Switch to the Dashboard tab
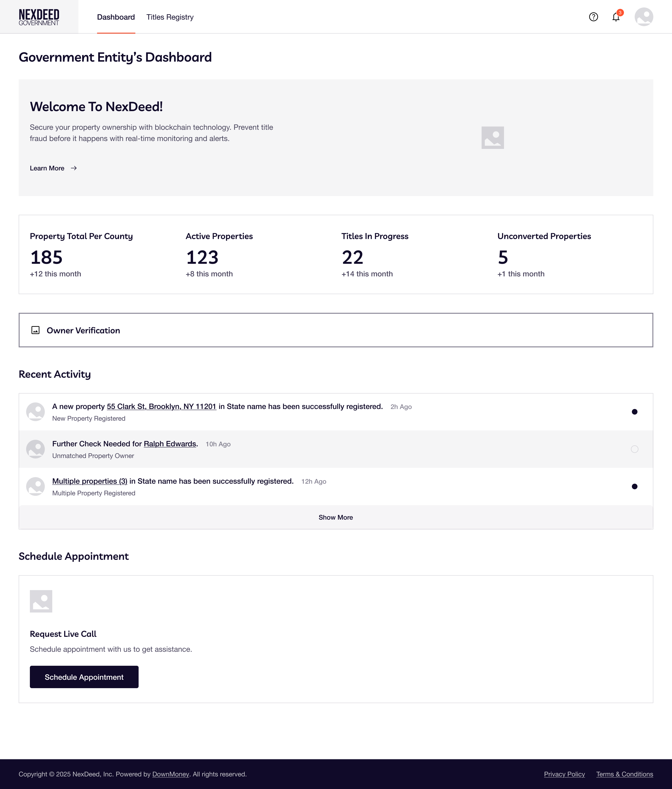This screenshot has width=672, height=789. coord(116,17)
